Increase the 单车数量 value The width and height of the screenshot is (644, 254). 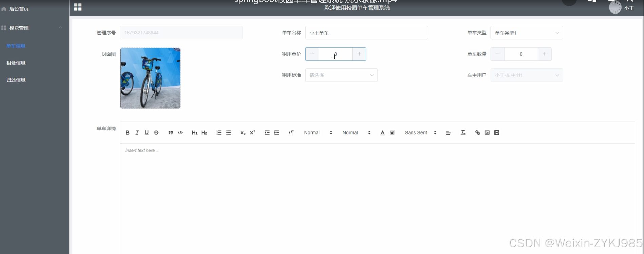coord(545,54)
